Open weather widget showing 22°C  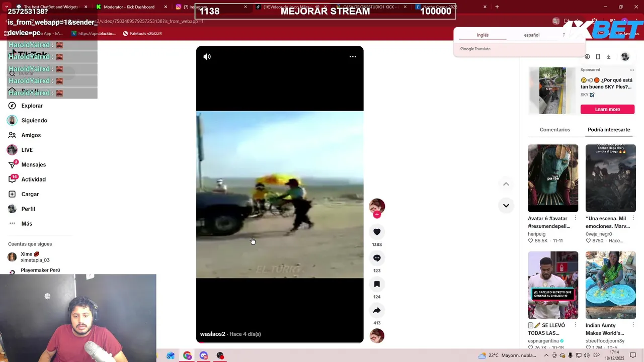(507, 355)
